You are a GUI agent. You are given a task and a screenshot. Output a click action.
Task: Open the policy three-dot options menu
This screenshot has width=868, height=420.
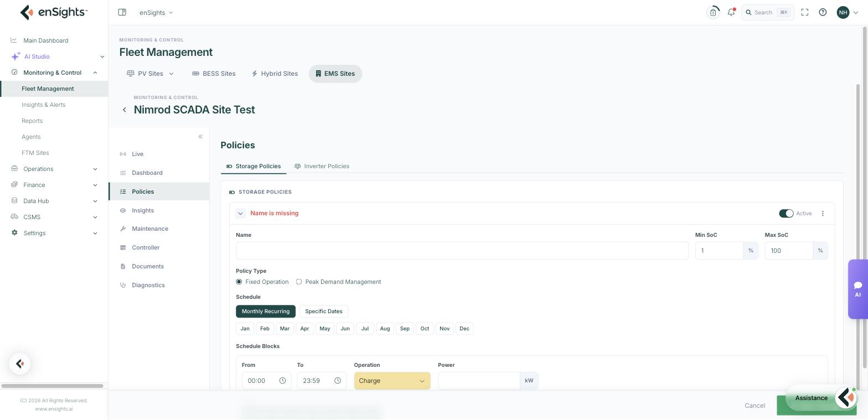[823, 214]
